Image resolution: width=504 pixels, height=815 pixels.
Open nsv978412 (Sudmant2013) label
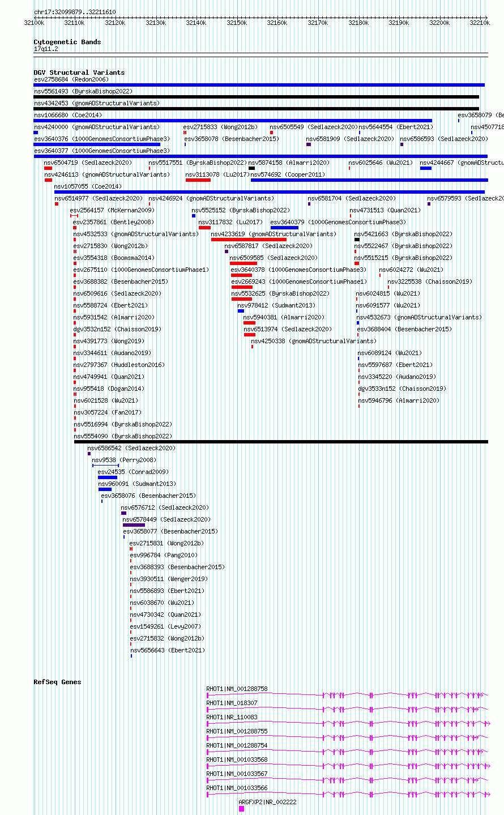[276, 305]
